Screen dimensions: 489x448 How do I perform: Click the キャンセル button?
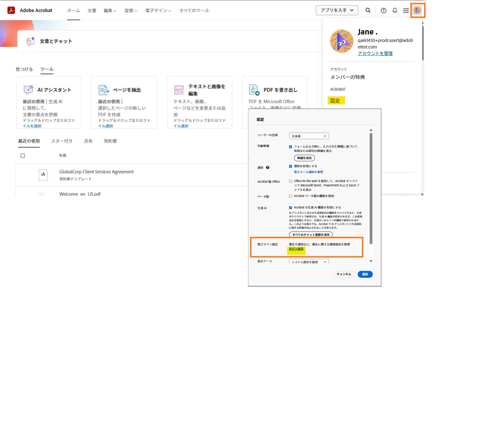[x=344, y=274]
